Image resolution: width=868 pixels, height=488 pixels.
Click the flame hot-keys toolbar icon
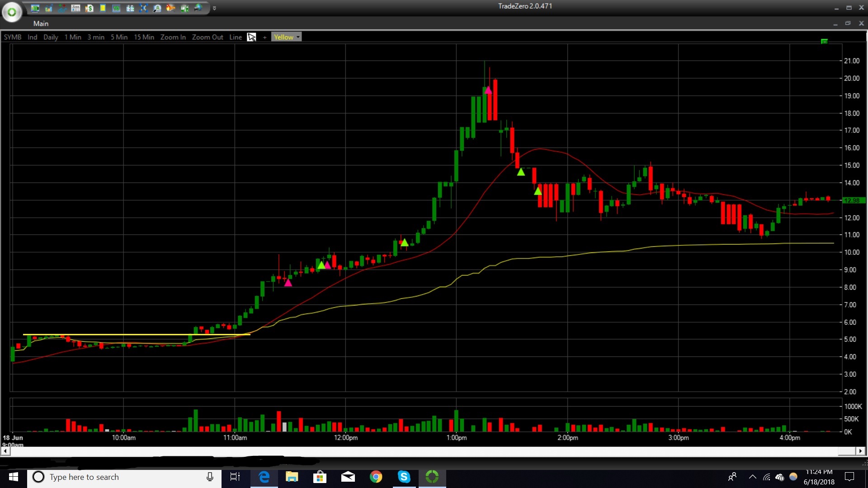170,8
